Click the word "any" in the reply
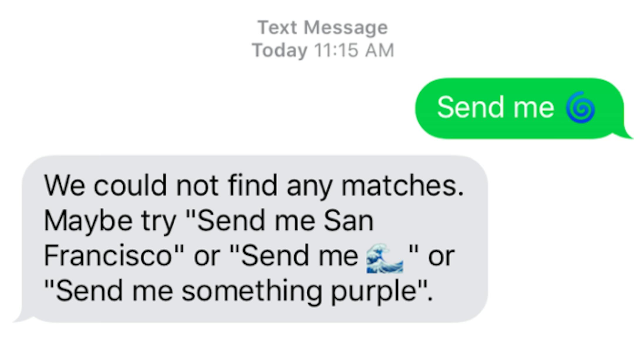 [309, 185]
